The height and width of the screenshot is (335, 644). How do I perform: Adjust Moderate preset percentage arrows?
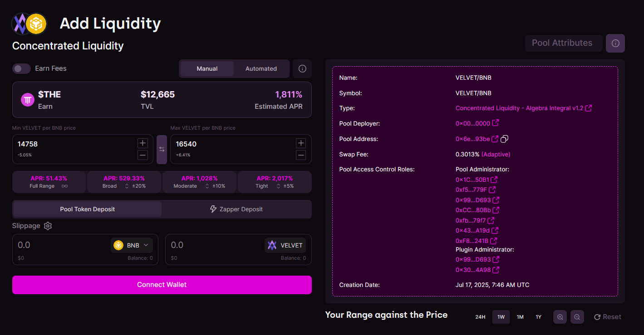207,186
